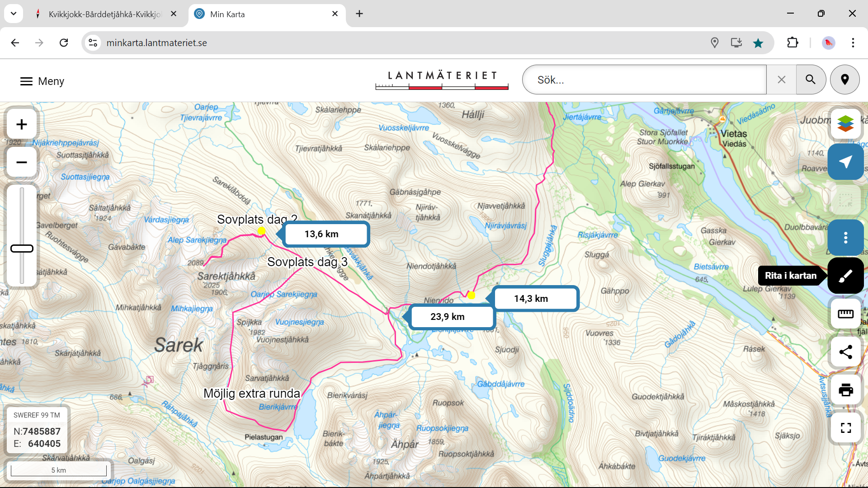Close the Kvikkjokk-Bårddetjåhkå tab
Viewport: 868px width, 488px height.
pyautogui.click(x=174, y=14)
